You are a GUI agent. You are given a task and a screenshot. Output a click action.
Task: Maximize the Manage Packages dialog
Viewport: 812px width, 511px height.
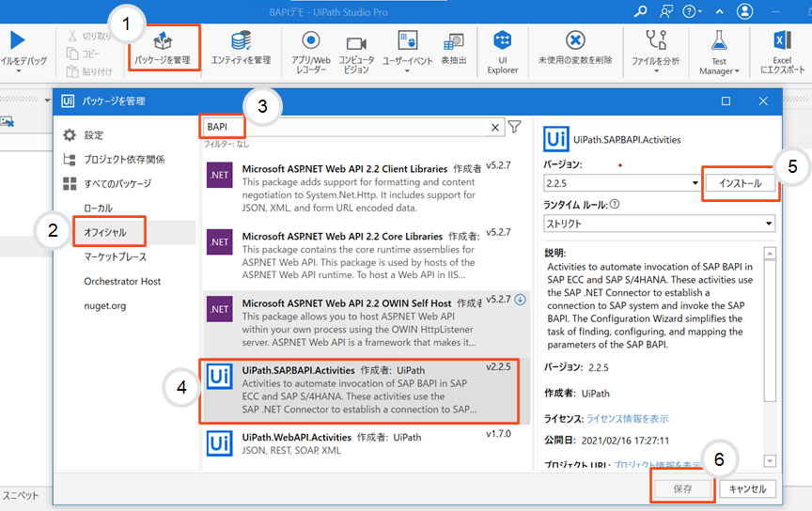coord(726,101)
